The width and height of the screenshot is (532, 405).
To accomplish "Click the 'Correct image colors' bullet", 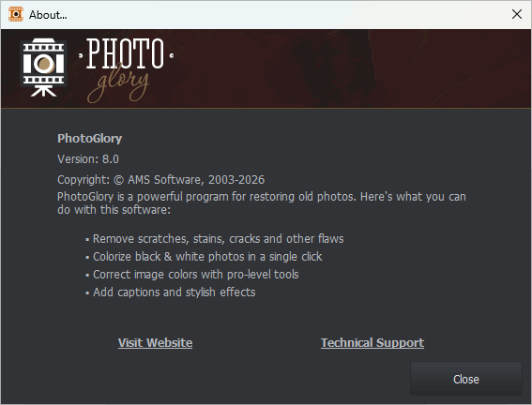I will [x=192, y=274].
